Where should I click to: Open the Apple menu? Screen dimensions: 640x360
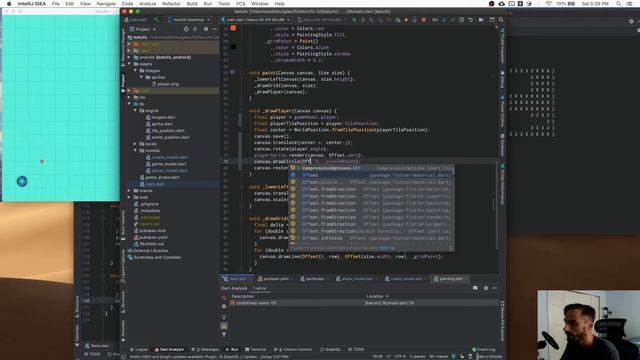[9, 4]
